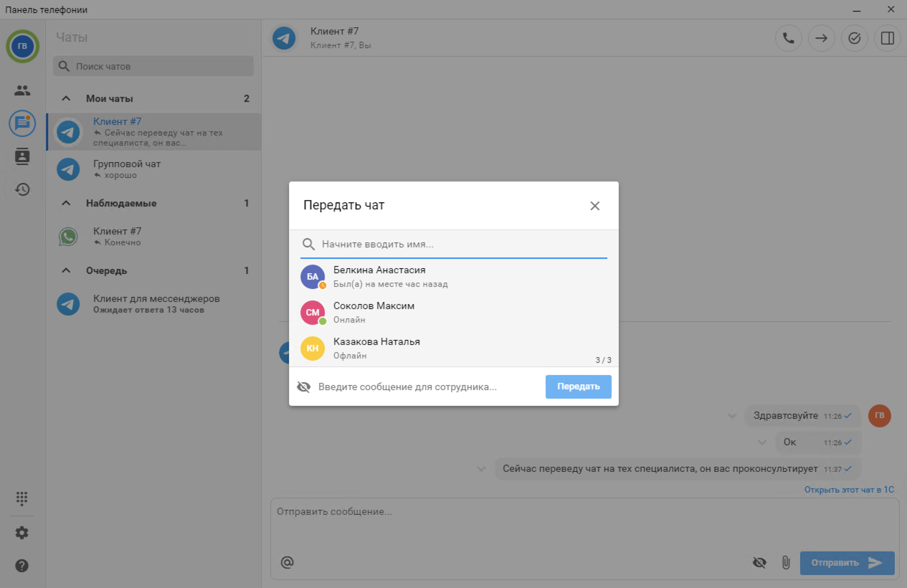Click the attach file paperclip icon
Viewport: 907px width, 588px height.
click(785, 563)
